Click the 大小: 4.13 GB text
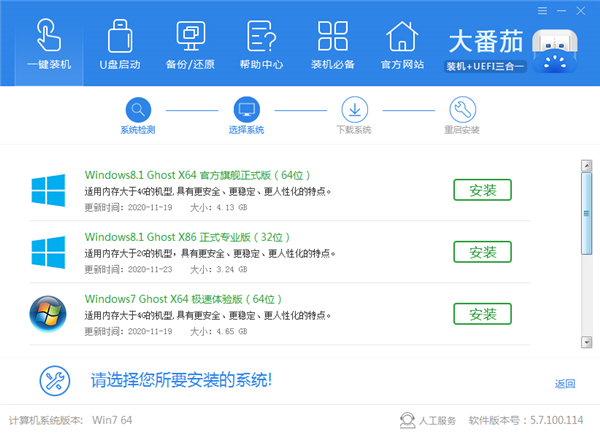This screenshot has width=600, height=434. 219,207
